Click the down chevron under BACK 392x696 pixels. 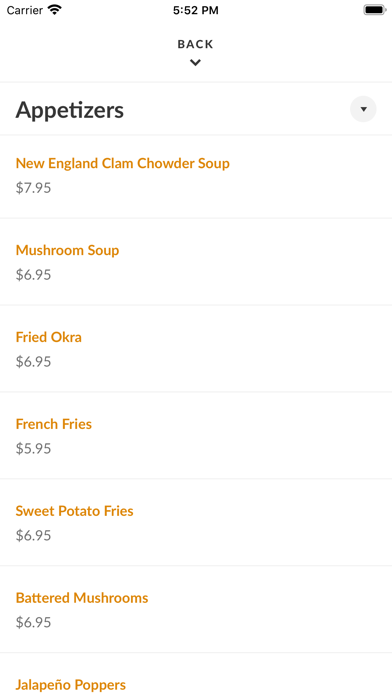(x=195, y=63)
